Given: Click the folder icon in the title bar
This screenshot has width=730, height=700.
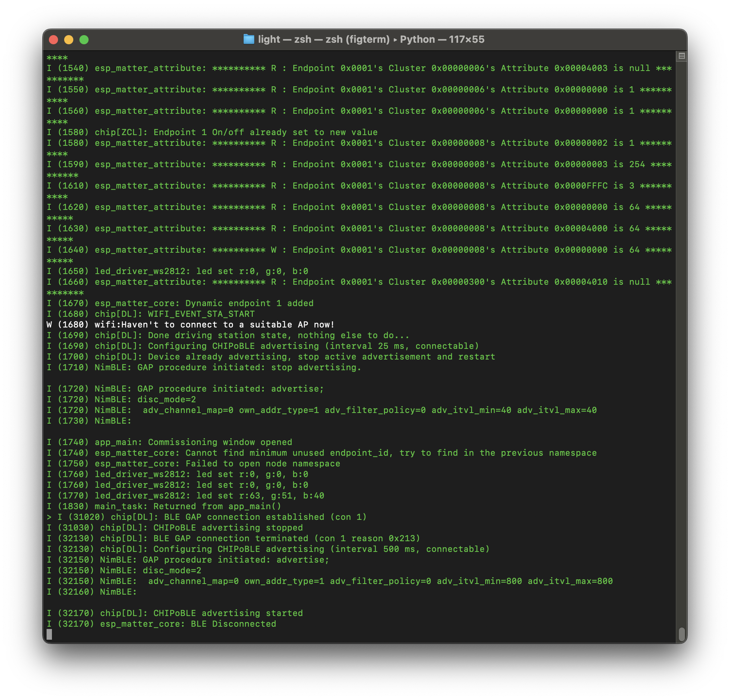Looking at the screenshot, I should (249, 39).
